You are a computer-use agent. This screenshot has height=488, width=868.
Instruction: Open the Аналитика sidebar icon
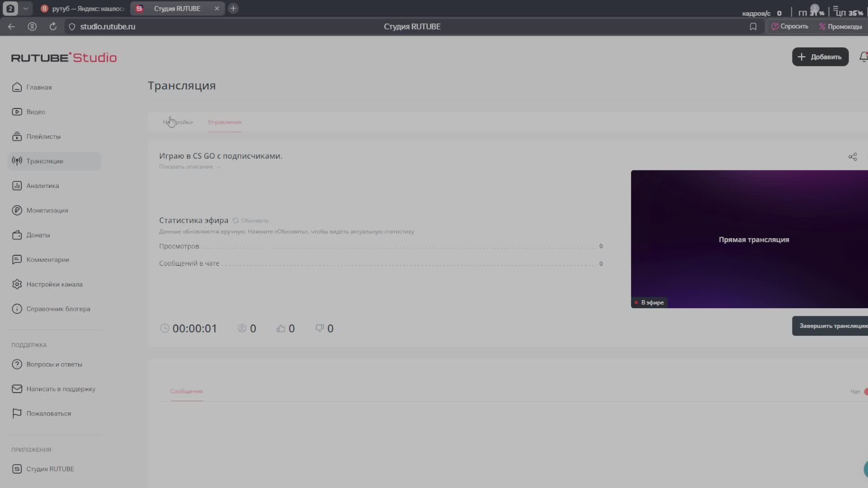pos(17,186)
